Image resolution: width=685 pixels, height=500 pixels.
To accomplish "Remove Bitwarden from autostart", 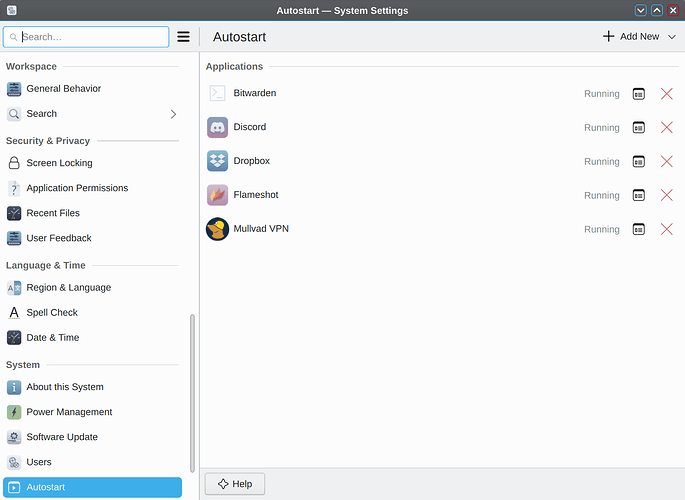I will coord(666,94).
